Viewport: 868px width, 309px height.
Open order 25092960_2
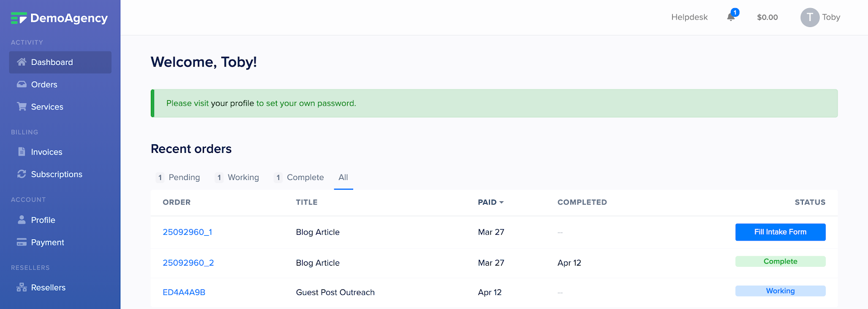click(188, 263)
